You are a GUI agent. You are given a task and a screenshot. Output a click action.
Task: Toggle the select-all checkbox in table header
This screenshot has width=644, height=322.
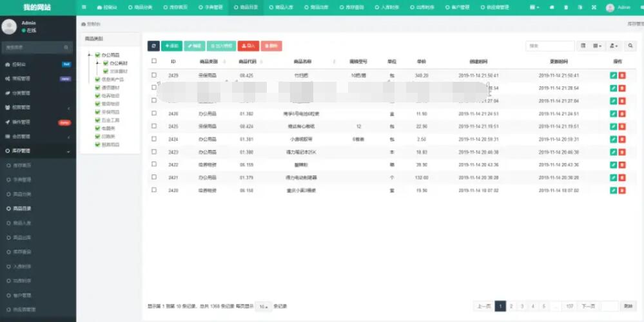154,61
